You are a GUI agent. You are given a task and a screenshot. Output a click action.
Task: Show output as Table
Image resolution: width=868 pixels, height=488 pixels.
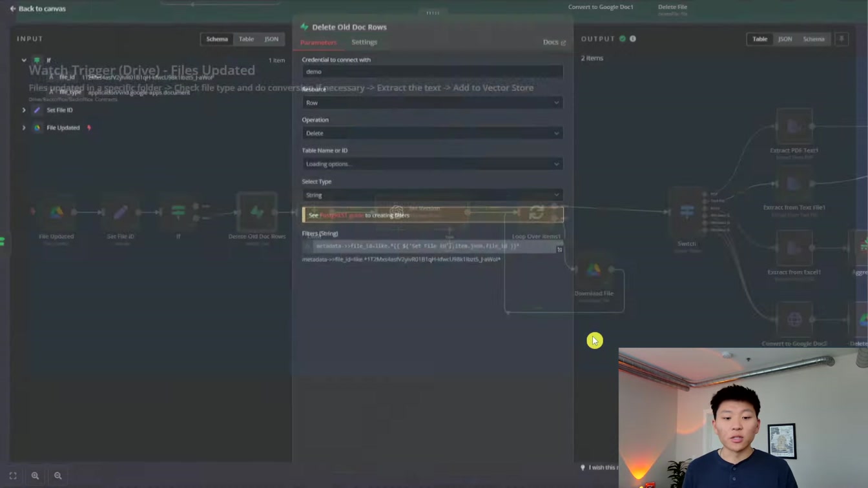(x=759, y=39)
